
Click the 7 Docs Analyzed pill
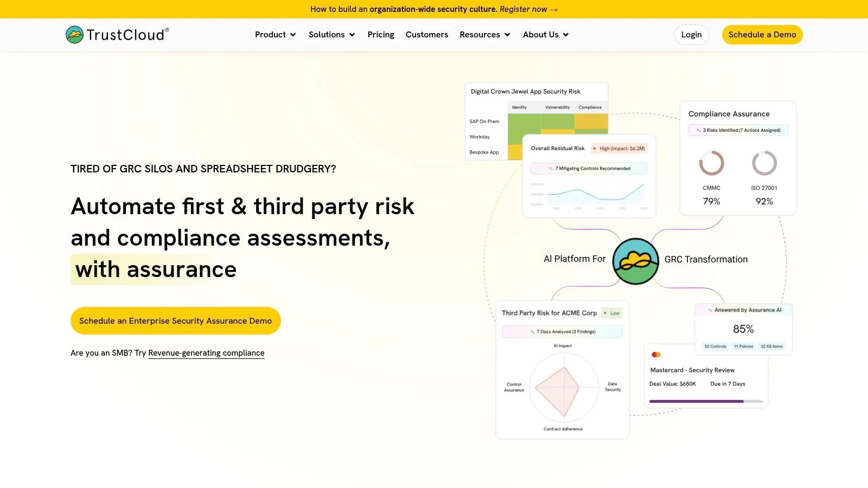[562, 331]
